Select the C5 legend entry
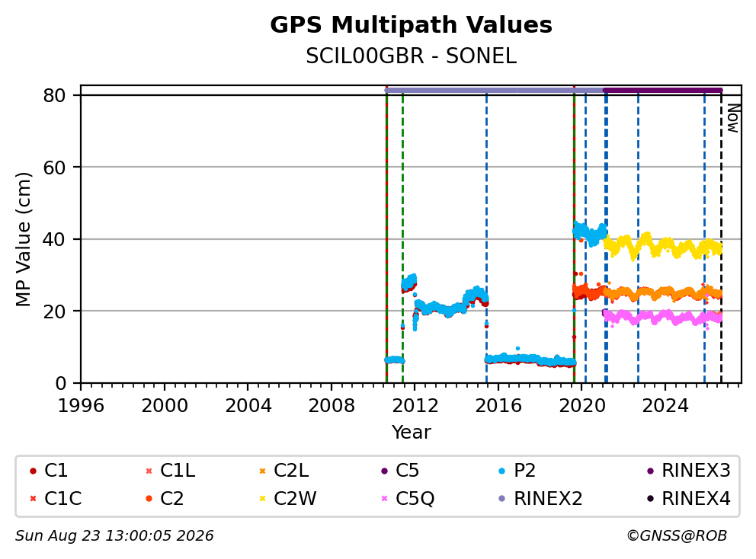The width and height of the screenshot is (756, 559). pos(399,471)
